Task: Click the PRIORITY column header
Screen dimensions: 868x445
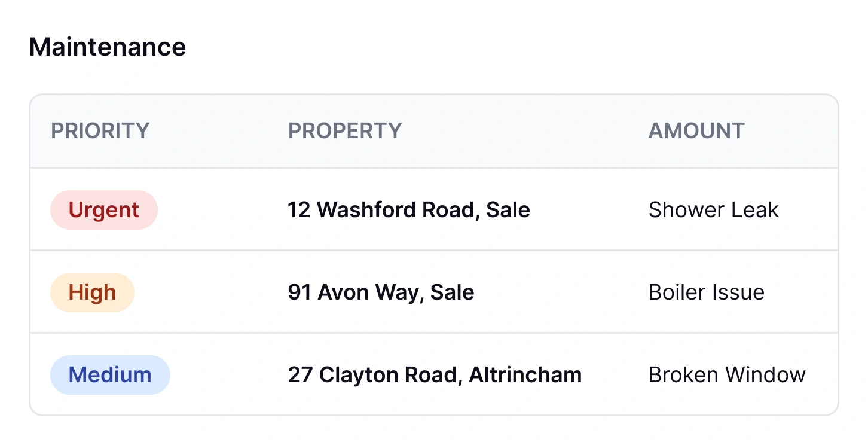Action: [x=100, y=130]
